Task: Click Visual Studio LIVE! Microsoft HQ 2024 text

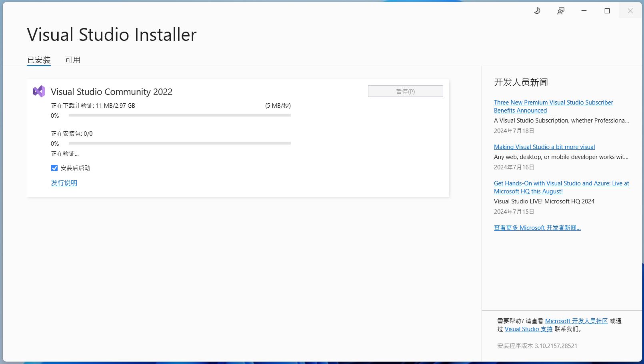Action: [x=544, y=201]
